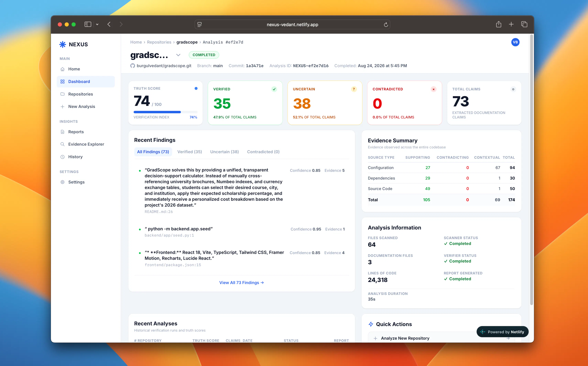Click the Truth Score progress bar

coord(166,112)
